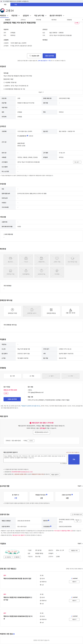The width and height of the screenshot is (83, 644).
Task: Click the 기숙사 welfare icon
Action: 26,260
